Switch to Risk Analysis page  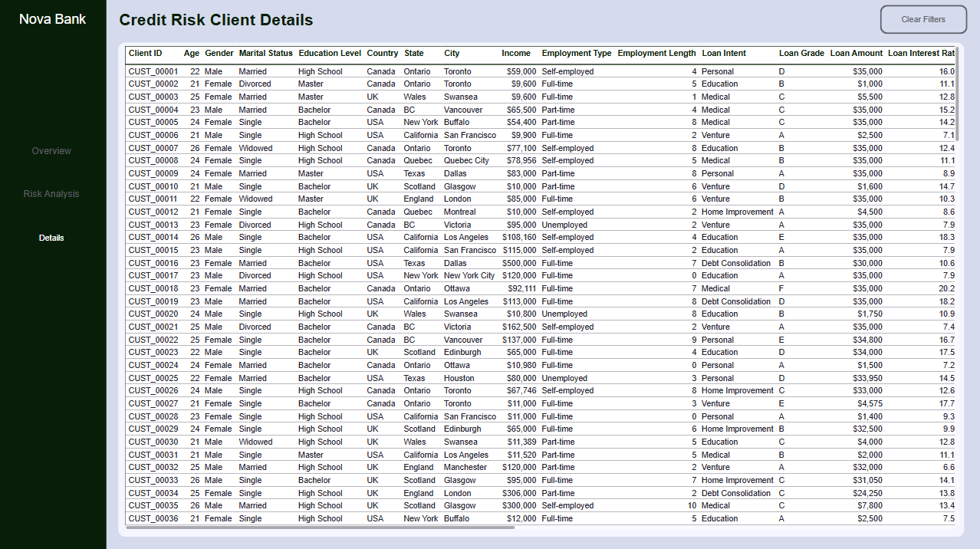coord(51,194)
